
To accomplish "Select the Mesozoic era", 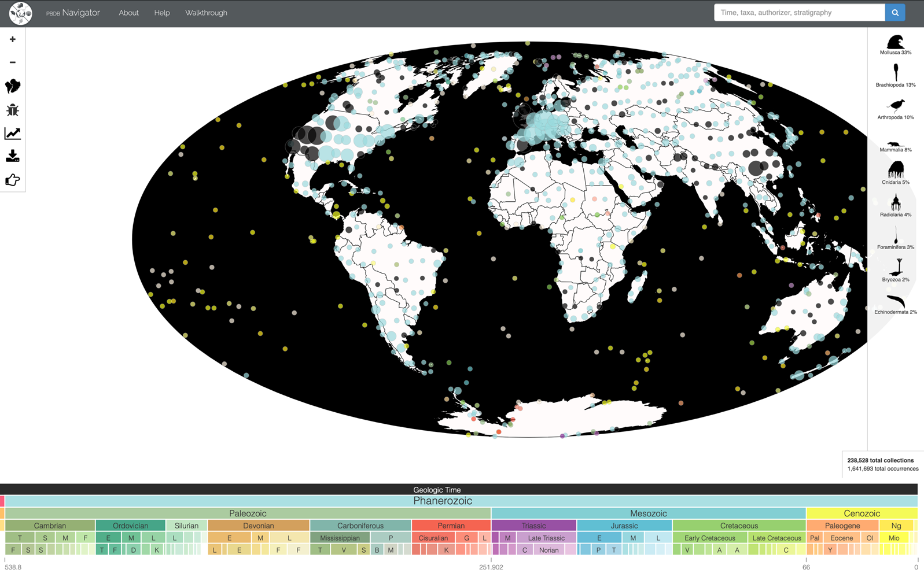I will coord(649,513).
